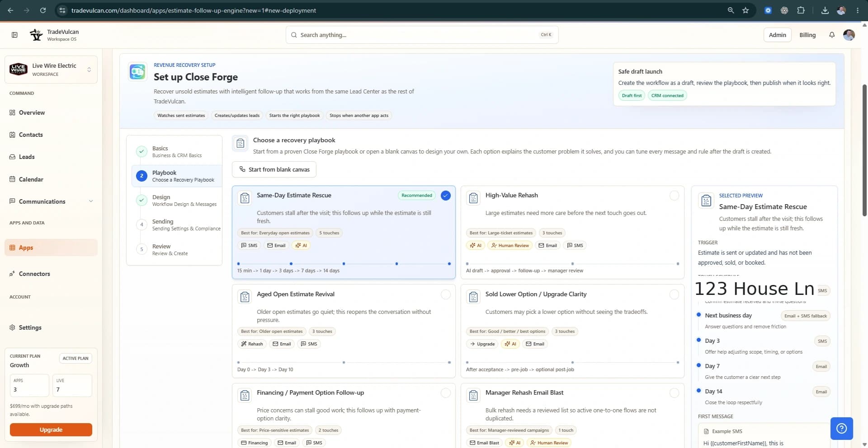Open Apps in the sidebar
Screen dimensions: 868x448
pyautogui.click(x=51, y=247)
